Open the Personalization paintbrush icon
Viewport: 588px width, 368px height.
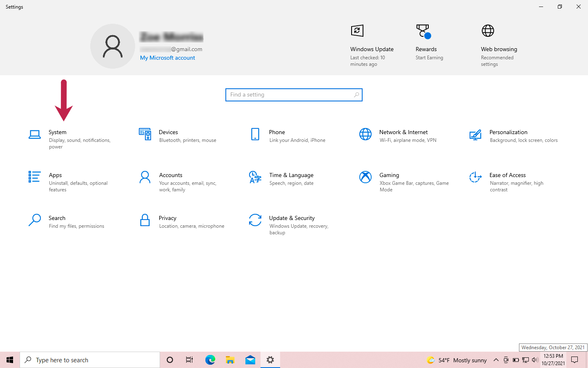[x=475, y=135]
